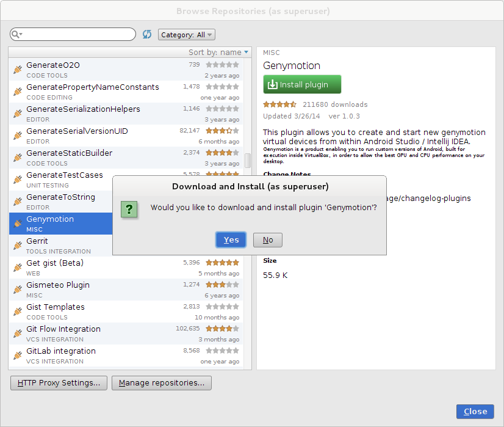Click the 211680 downloads text

[335, 104]
